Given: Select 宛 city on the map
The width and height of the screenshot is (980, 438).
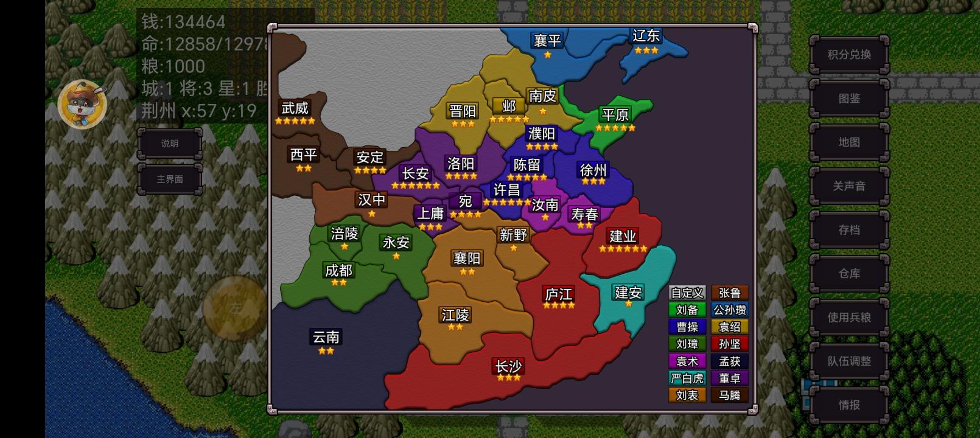Looking at the screenshot, I should point(466,201).
